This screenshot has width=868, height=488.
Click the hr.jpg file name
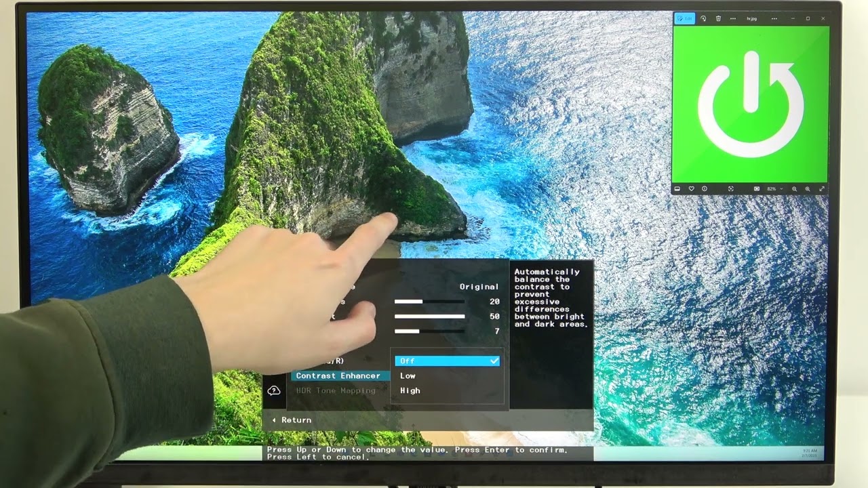[752, 18]
